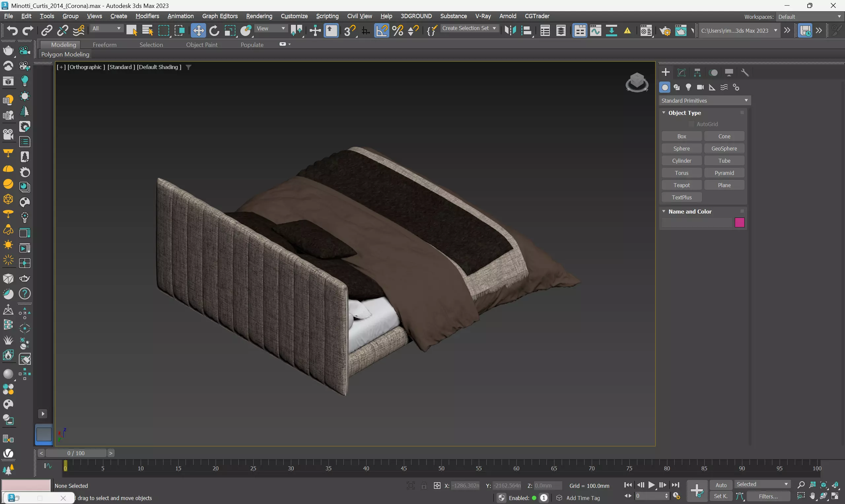Choose the Select and Uniform Scale tool
This screenshot has height=504, width=845.
click(x=230, y=31)
